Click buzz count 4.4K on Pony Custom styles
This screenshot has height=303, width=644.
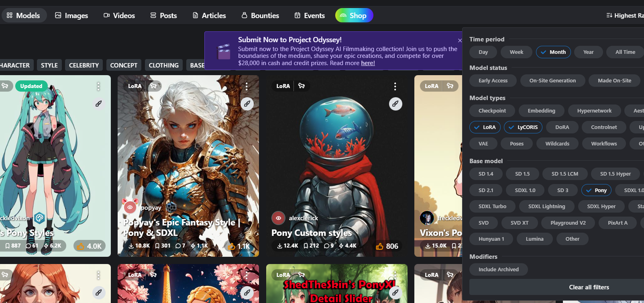348,246
